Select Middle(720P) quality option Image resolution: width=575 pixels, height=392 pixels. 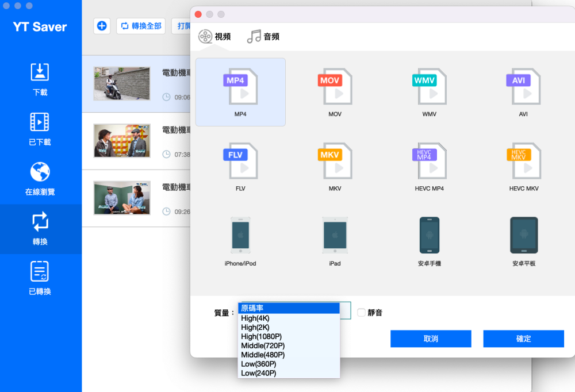262,345
